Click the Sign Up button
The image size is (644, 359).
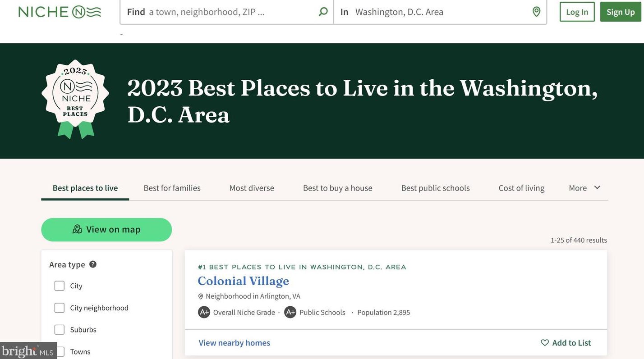pos(620,12)
